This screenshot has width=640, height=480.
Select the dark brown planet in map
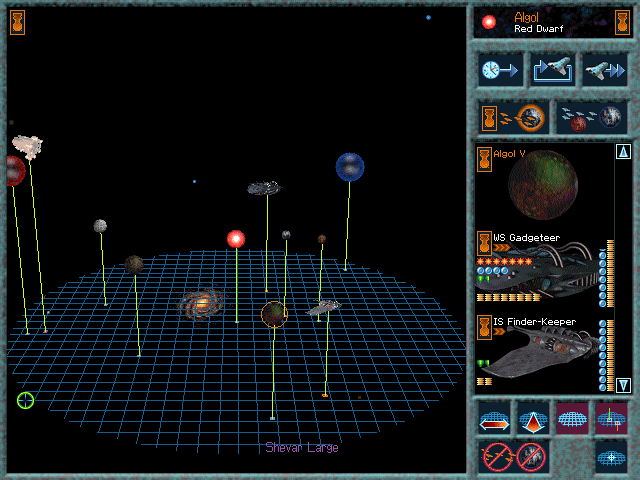(x=134, y=265)
